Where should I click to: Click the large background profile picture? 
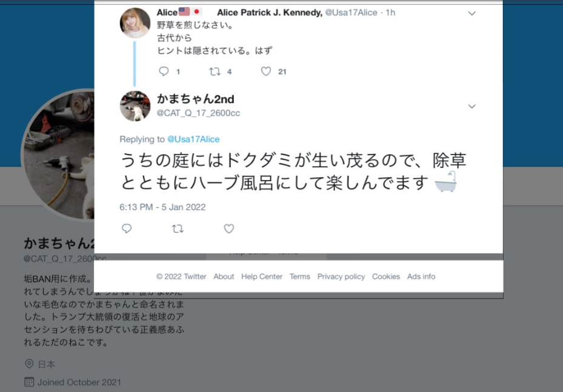tap(58, 154)
